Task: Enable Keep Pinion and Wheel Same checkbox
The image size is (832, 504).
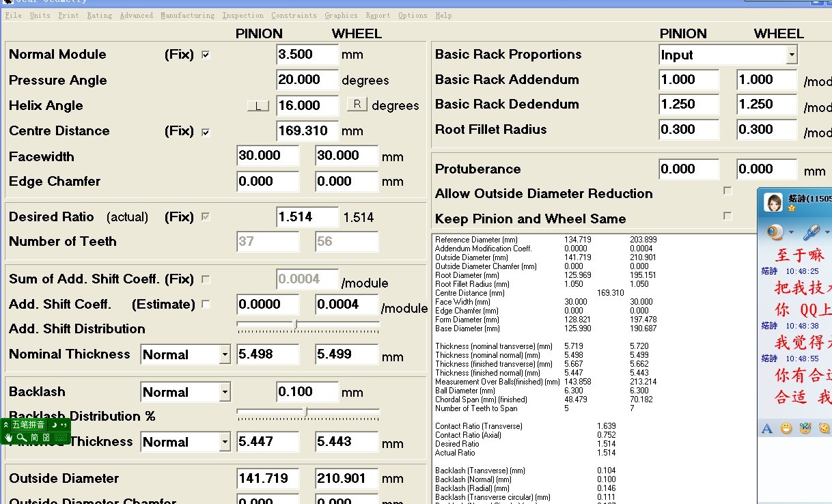Action: pyautogui.click(x=727, y=216)
